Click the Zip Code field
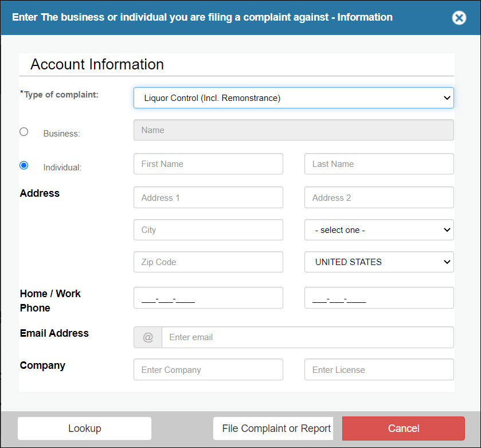 pos(208,262)
